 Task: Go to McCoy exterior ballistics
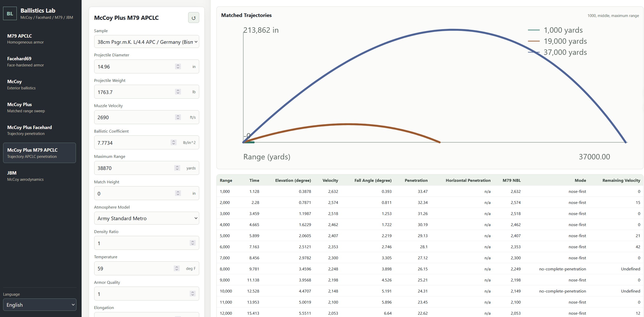pos(39,85)
